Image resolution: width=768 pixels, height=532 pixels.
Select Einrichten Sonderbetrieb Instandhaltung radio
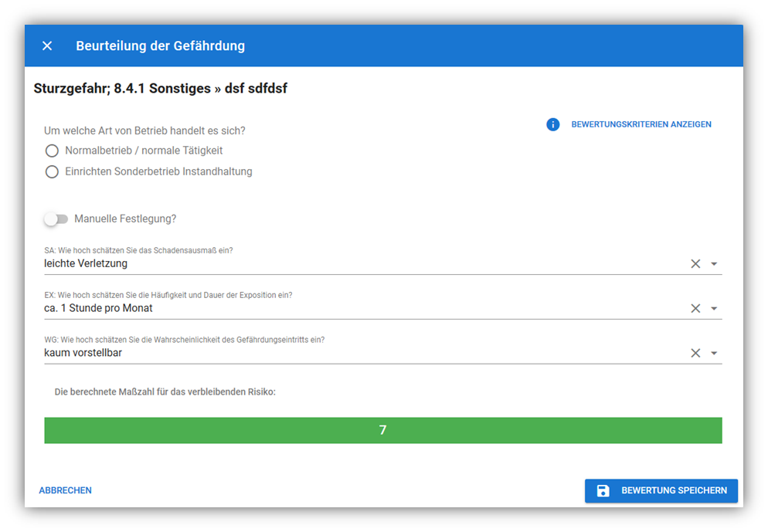coord(52,171)
